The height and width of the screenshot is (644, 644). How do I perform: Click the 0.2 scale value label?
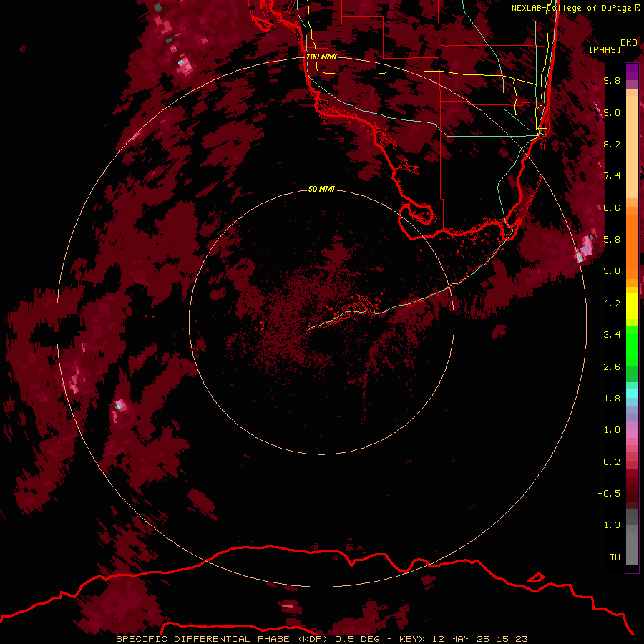[x=612, y=462]
